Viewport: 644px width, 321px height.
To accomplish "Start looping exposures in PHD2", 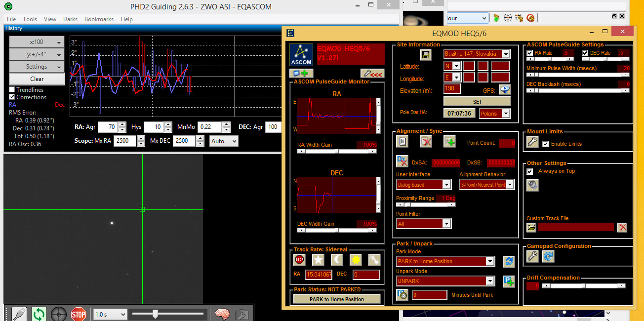I will click(x=39, y=314).
